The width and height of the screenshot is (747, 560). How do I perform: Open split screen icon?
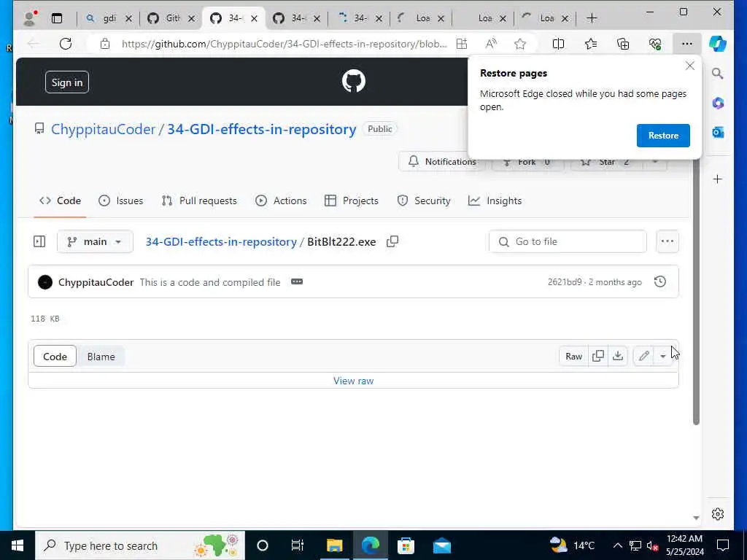point(558,44)
